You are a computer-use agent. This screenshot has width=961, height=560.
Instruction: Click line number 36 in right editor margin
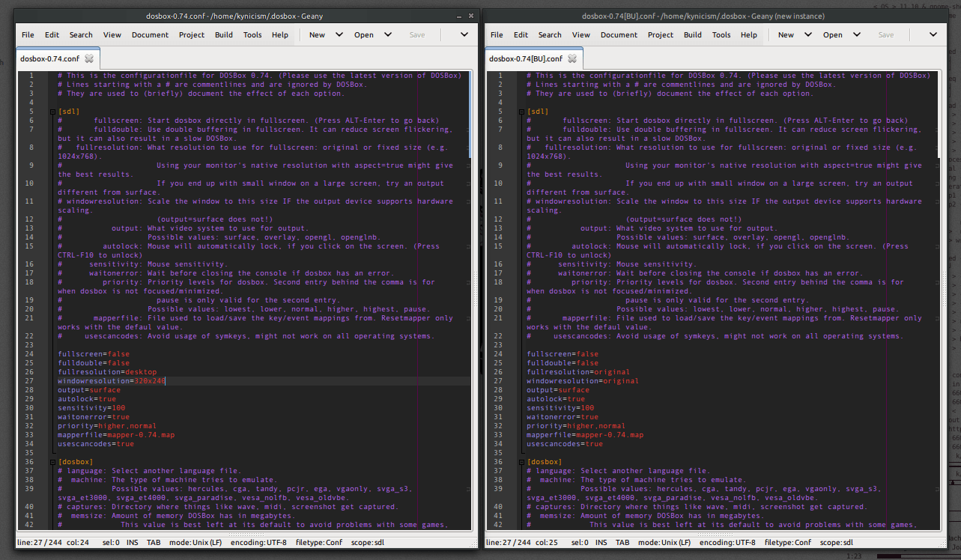point(498,462)
